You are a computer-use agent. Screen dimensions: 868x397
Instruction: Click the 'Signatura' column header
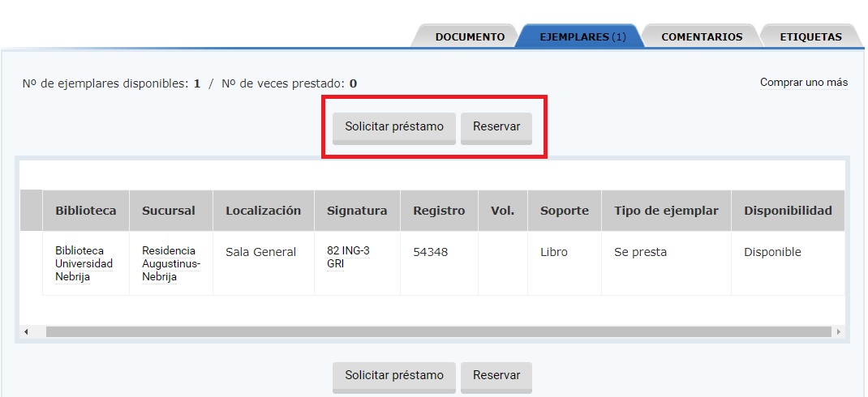click(x=357, y=211)
